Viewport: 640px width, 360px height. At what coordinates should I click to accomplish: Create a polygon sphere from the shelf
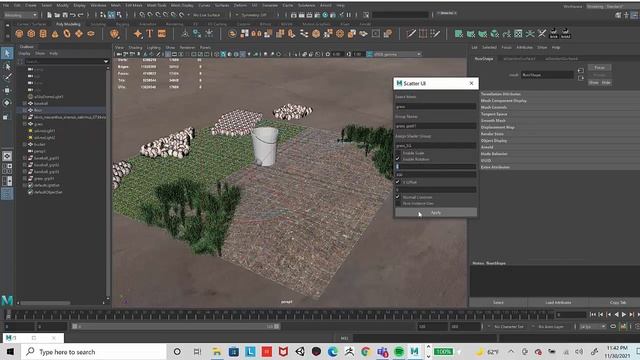(x=19, y=34)
